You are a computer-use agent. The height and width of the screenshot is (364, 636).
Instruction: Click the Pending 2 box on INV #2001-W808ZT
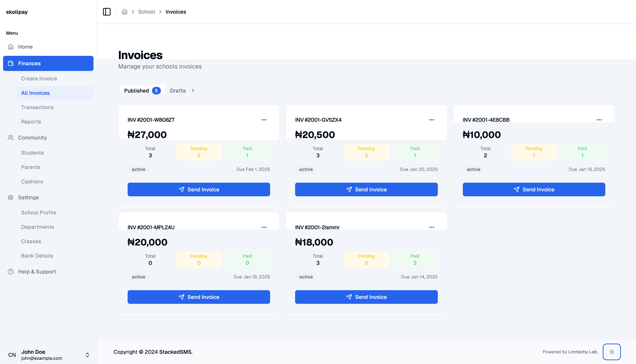click(x=199, y=152)
